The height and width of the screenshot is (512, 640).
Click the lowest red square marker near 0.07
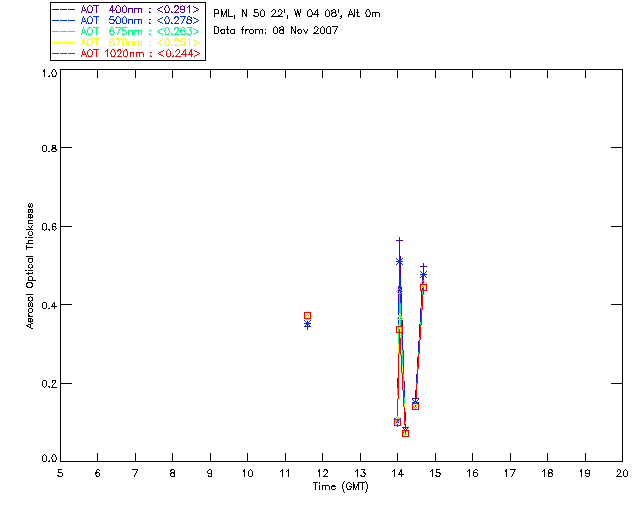405,433
